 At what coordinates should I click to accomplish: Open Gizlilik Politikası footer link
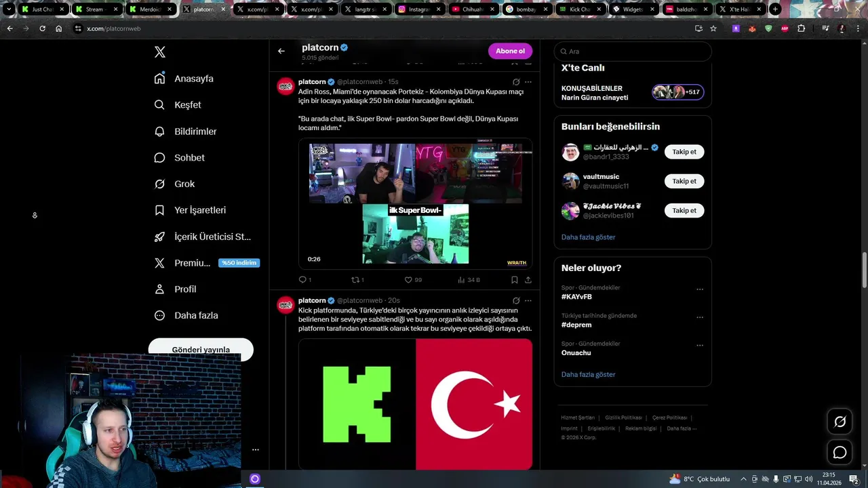623,418
